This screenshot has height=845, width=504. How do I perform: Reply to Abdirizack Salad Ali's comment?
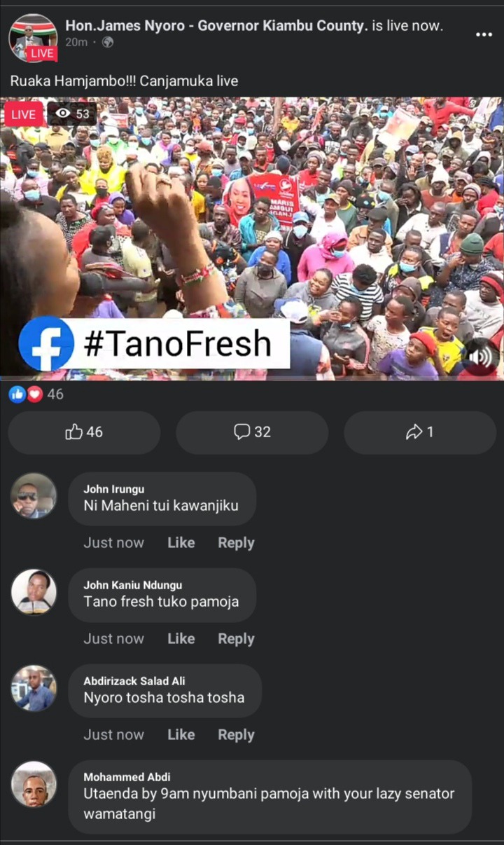(236, 734)
